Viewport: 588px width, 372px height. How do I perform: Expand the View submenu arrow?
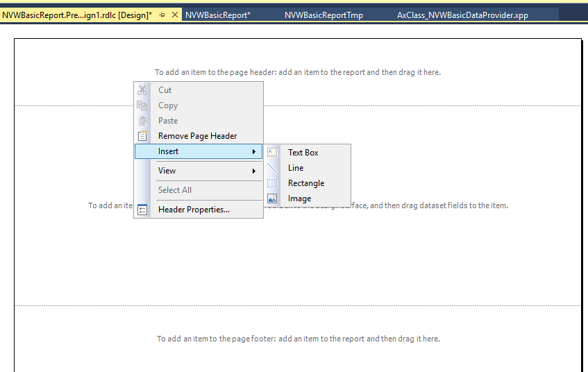tap(254, 171)
